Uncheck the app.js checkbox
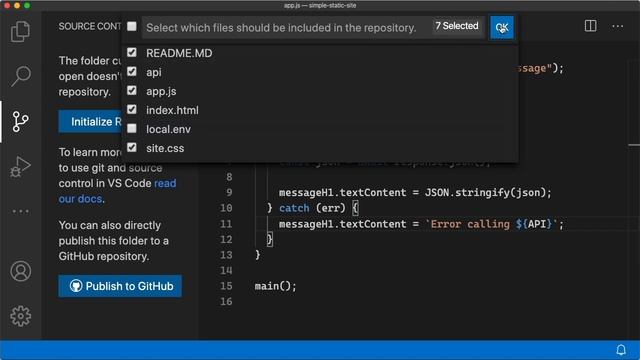640x360 pixels. 132,91
